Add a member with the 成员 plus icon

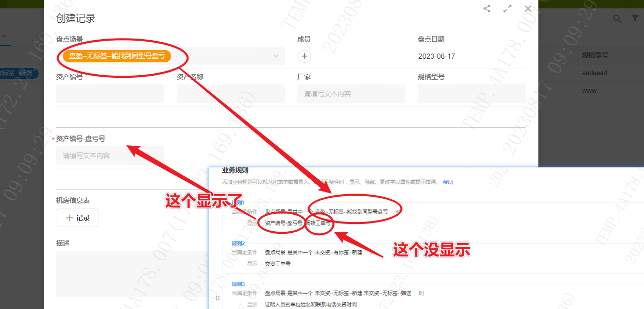[304, 56]
